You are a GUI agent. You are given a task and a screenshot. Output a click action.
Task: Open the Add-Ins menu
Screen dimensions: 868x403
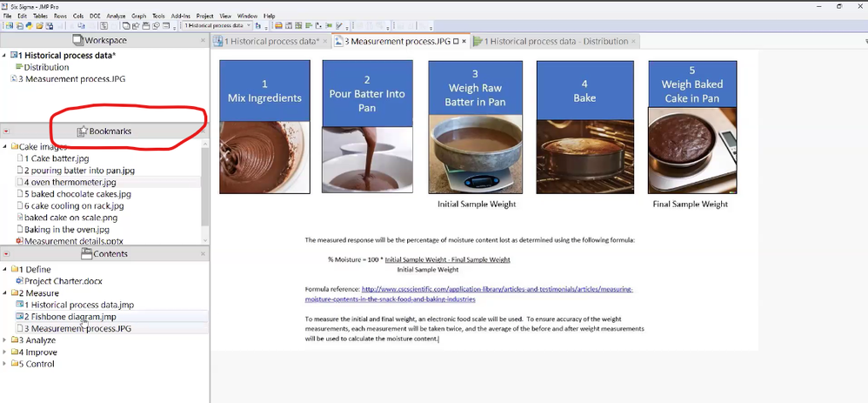point(180,16)
